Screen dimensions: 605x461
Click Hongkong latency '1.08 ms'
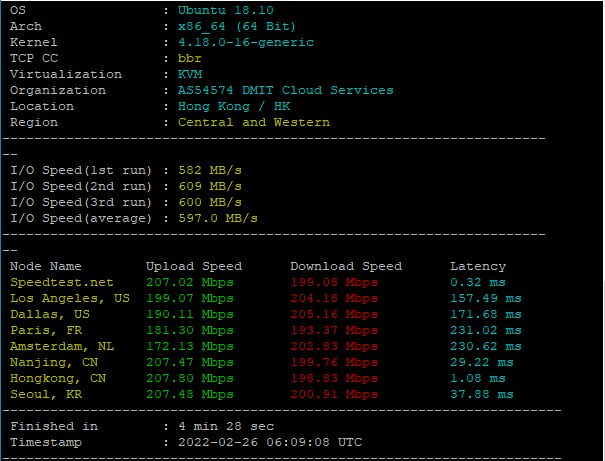pyautogui.click(x=478, y=378)
